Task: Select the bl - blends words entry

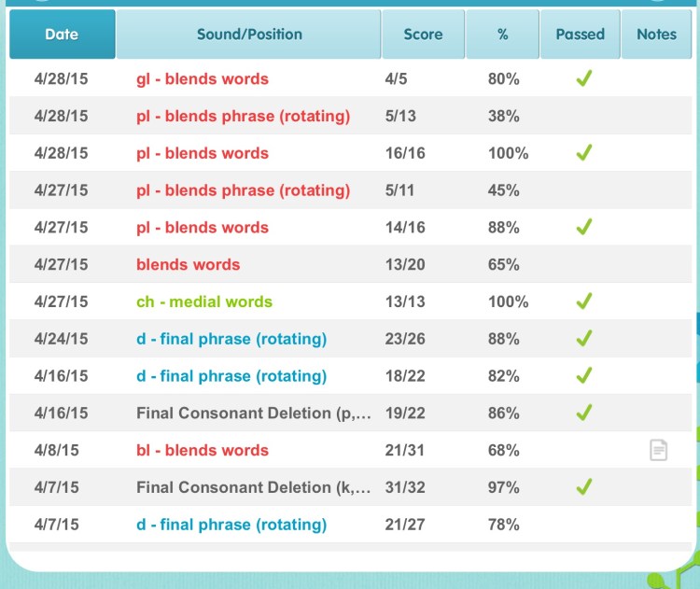Action: 203,451
